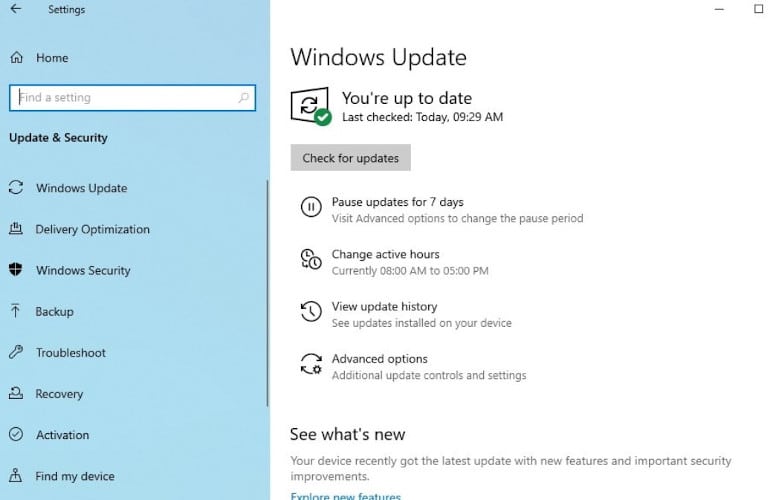Select Troubleshoot in the sidebar

pyautogui.click(x=71, y=353)
